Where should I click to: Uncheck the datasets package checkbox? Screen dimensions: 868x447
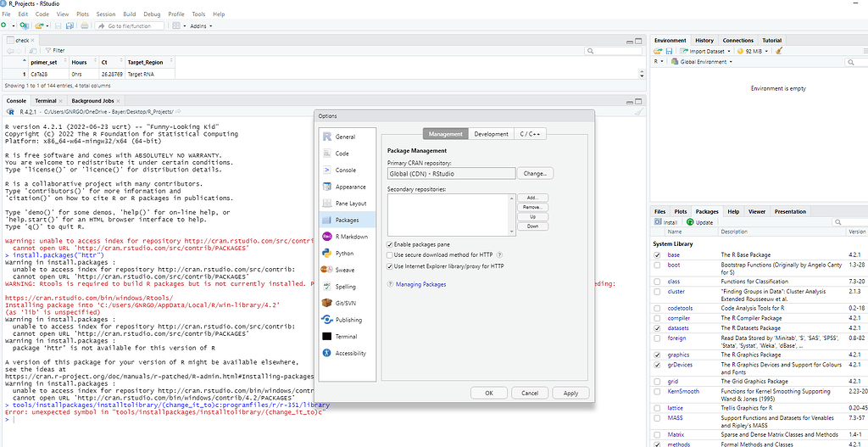657,328
